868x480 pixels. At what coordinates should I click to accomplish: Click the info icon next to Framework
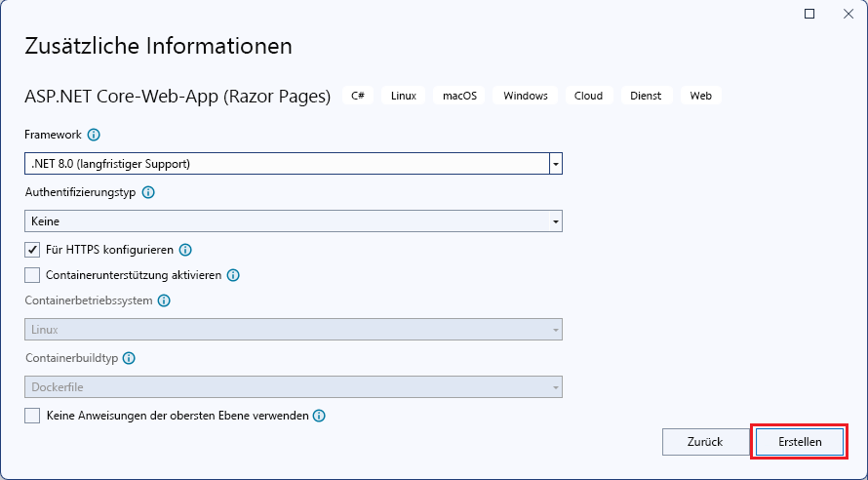(94, 135)
